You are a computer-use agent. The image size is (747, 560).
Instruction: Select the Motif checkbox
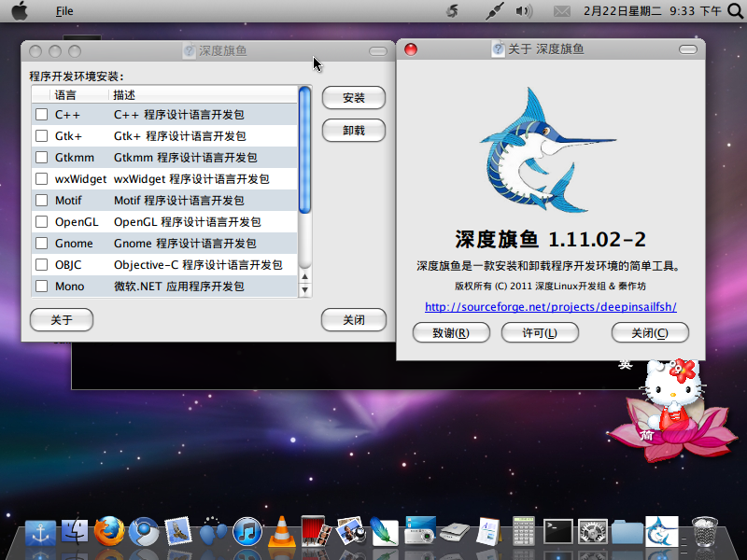coord(42,200)
